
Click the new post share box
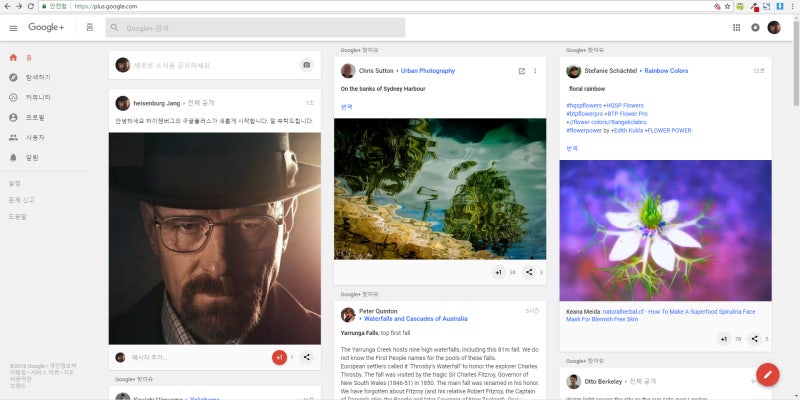(x=214, y=65)
